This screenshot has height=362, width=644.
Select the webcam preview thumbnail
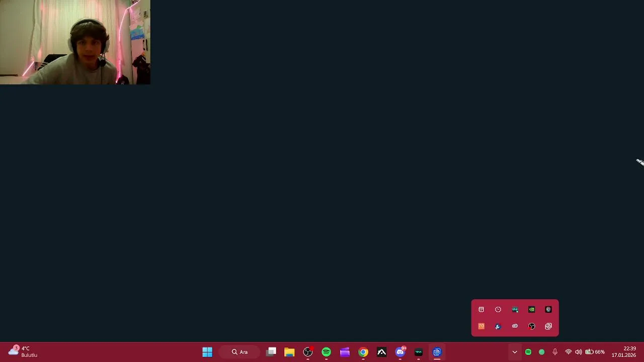click(x=75, y=42)
